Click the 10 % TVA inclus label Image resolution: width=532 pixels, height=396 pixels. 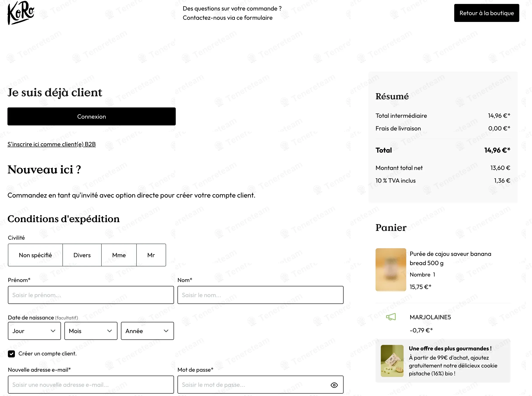coord(395,180)
